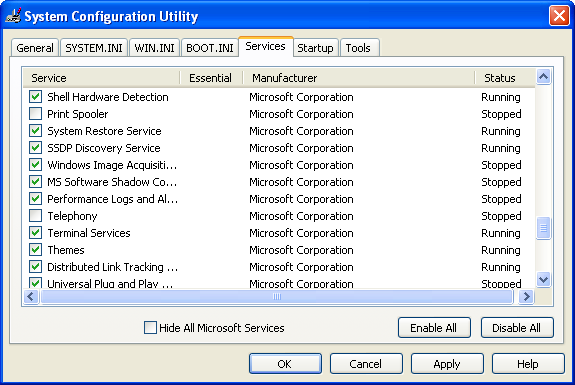575x385 pixels.
Task: Select the Print Spooler row name
Action: [x=78, y=114]
